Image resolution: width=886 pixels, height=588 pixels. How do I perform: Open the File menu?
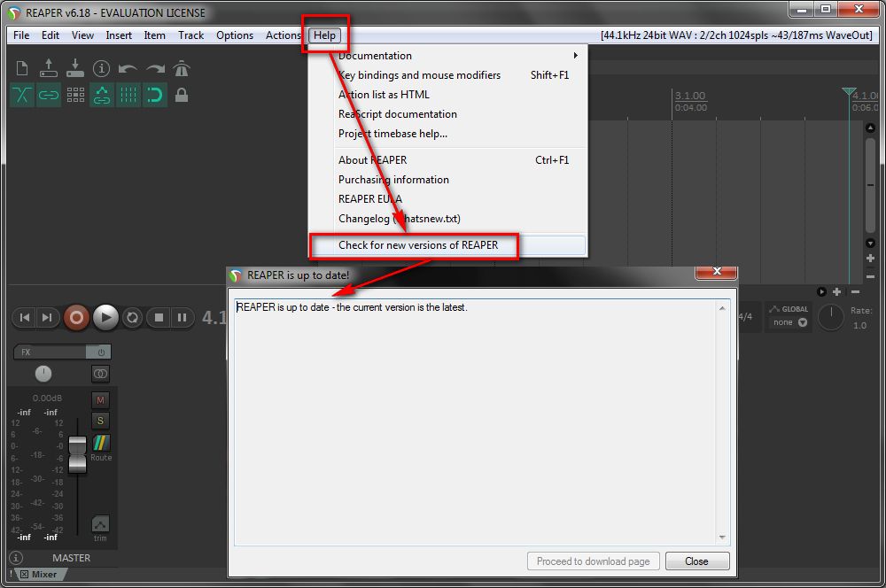pyautogui.click(x=21, y=35)
